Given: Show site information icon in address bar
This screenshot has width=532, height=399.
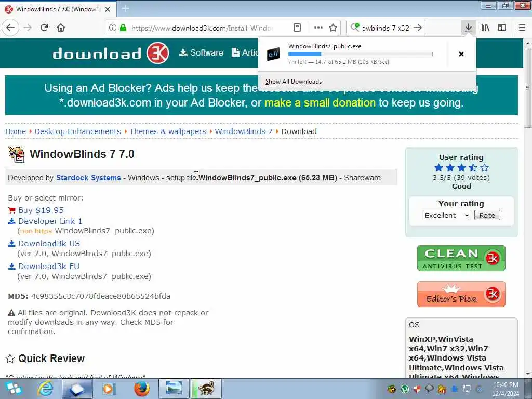Looking at the screenshot, I should [x=113, y=28].
